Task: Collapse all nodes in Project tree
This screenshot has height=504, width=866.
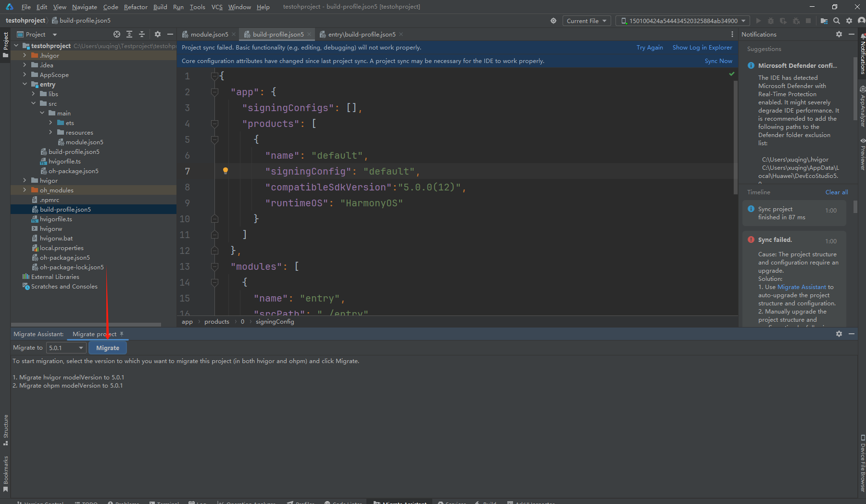Action: 142,34
